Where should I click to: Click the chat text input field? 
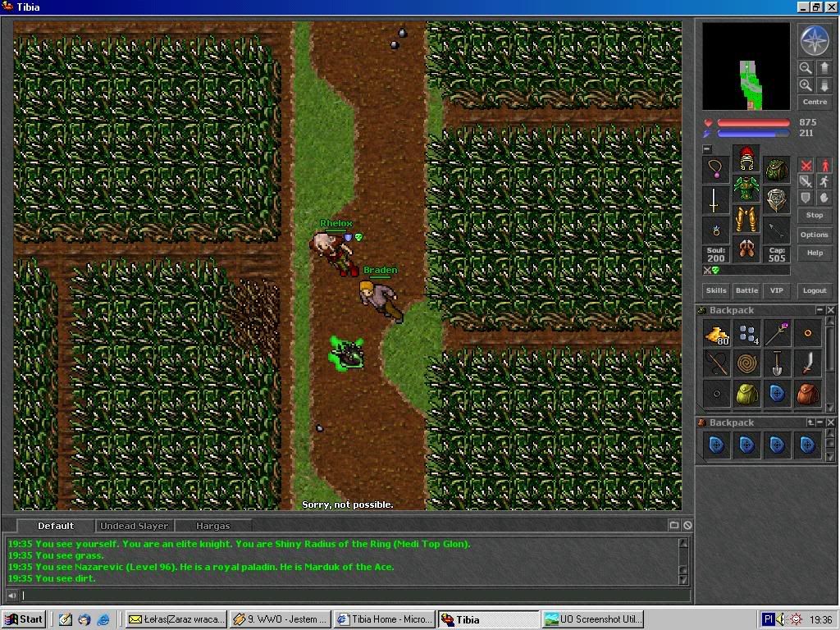354,596
